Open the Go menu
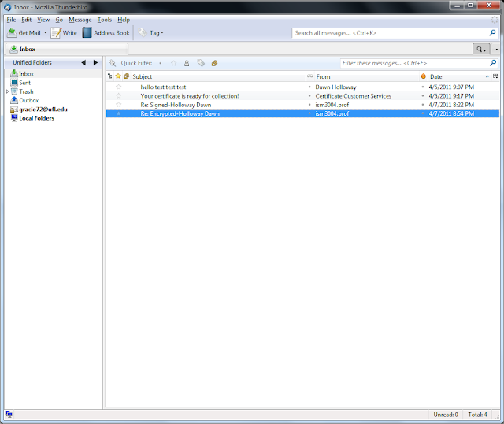This screenshot has width=504, height=424. (x=59, y=20)
